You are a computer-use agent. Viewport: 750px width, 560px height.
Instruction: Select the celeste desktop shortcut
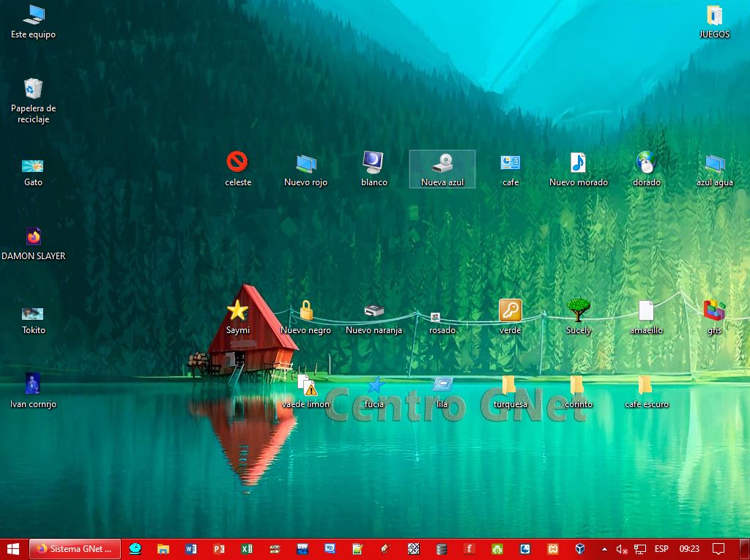[237, 162]
